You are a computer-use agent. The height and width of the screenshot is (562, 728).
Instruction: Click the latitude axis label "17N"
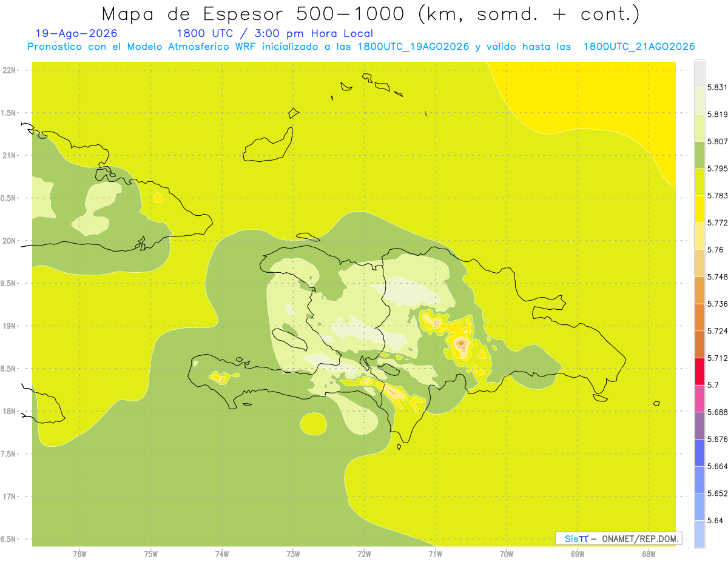coord(8,497)
